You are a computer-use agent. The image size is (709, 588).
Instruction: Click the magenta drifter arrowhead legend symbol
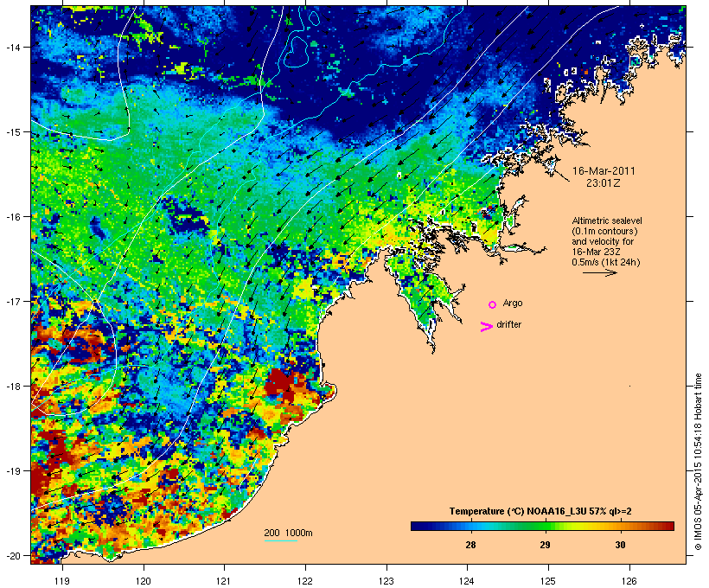(486, 327)
